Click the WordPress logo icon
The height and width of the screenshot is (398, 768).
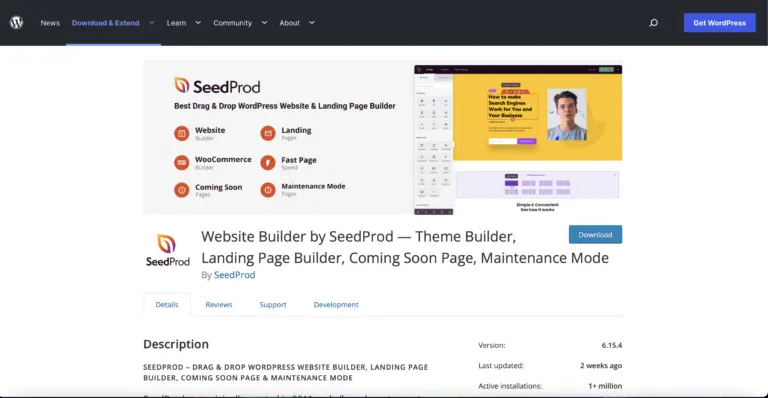click(x=17, y=23)
